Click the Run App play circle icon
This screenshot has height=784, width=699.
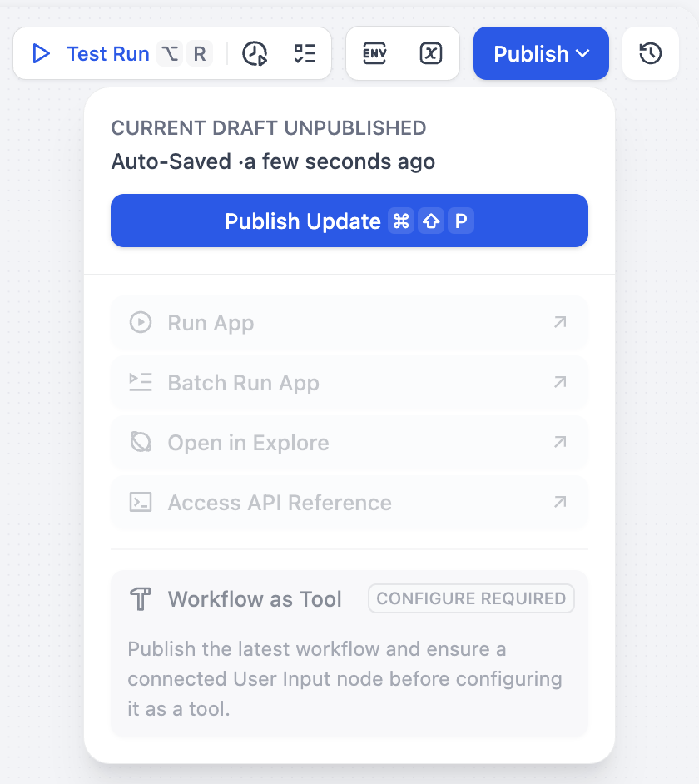141,322
